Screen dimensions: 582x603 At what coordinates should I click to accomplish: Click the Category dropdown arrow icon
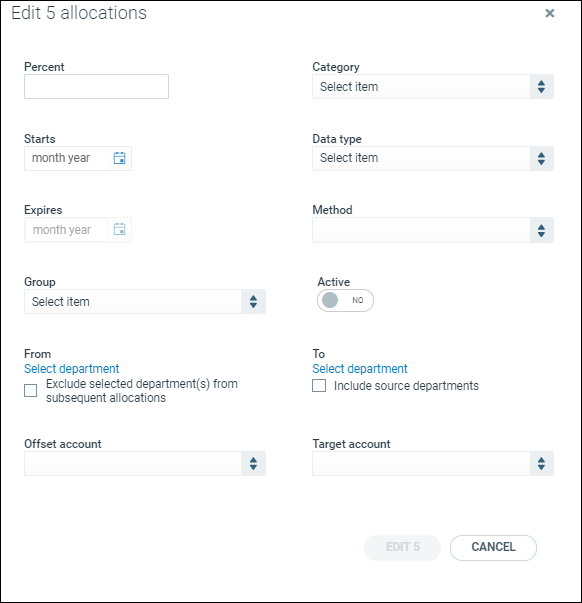pyautogui.click(x=541, y=87)
